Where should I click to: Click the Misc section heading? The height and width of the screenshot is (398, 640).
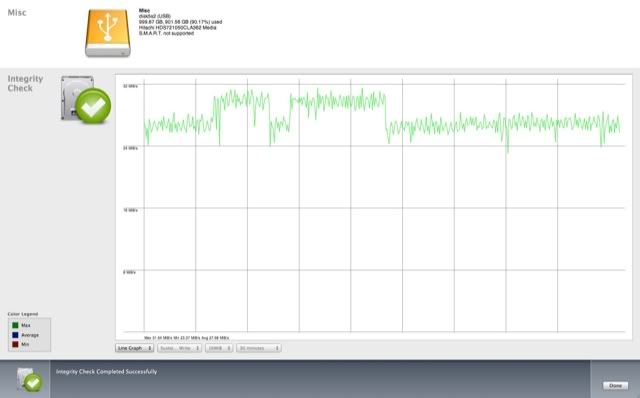pyautogui.click(x=17, y=13)
